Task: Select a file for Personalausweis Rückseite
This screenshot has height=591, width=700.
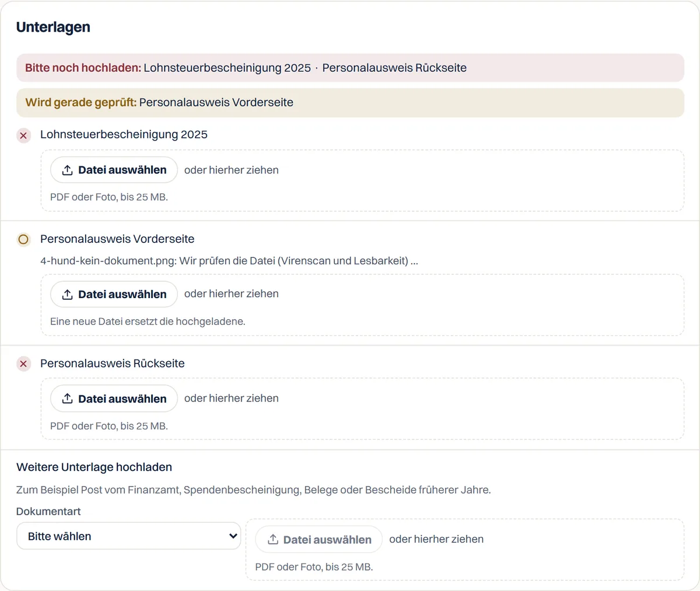Action: (114, 398)
